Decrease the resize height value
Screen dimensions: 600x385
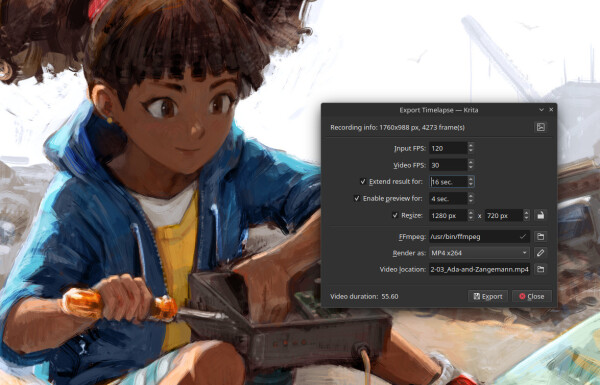tap(526, 218)
